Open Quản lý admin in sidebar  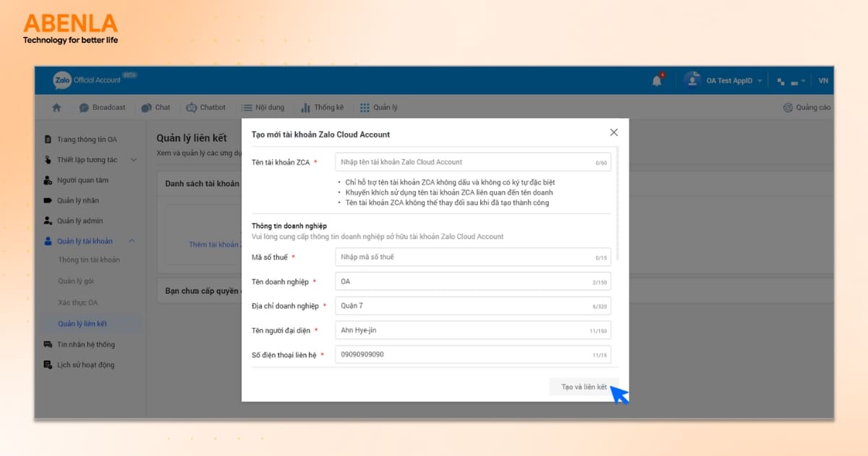(80, 221)
